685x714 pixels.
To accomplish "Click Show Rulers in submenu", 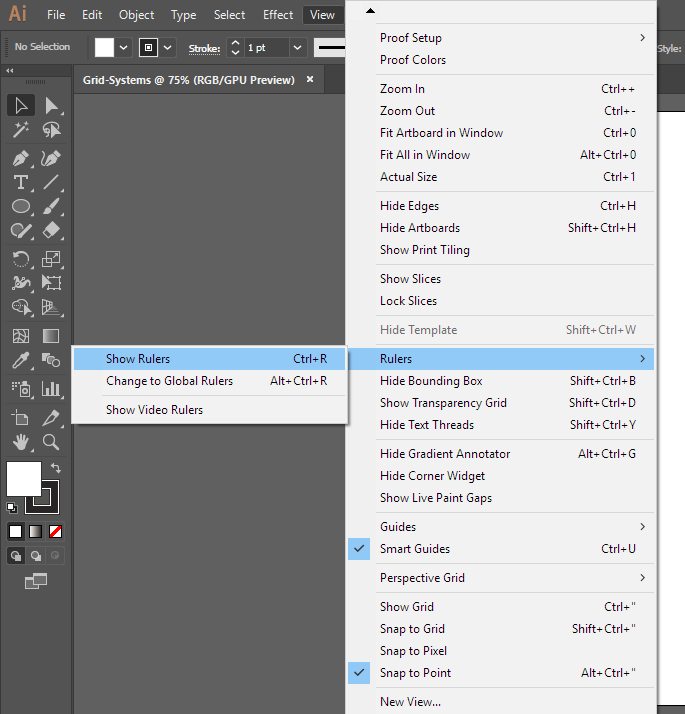I will [138, 359].
